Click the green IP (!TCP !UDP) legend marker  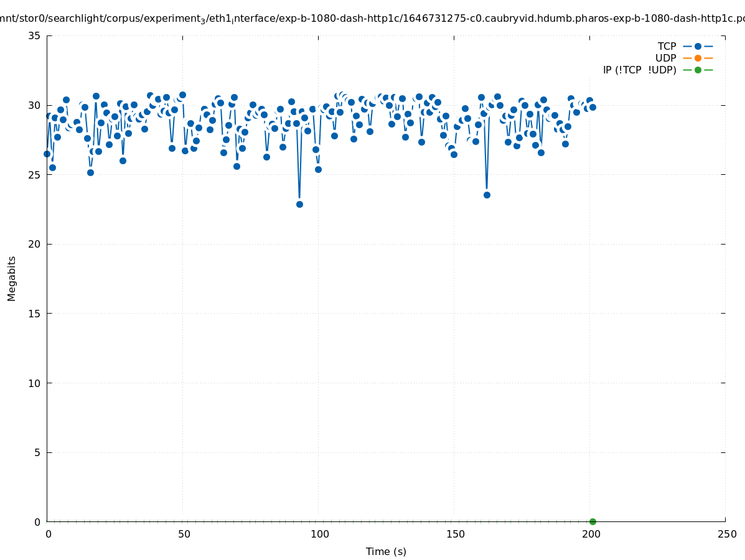pyautogui.click(x=698, y=70)
